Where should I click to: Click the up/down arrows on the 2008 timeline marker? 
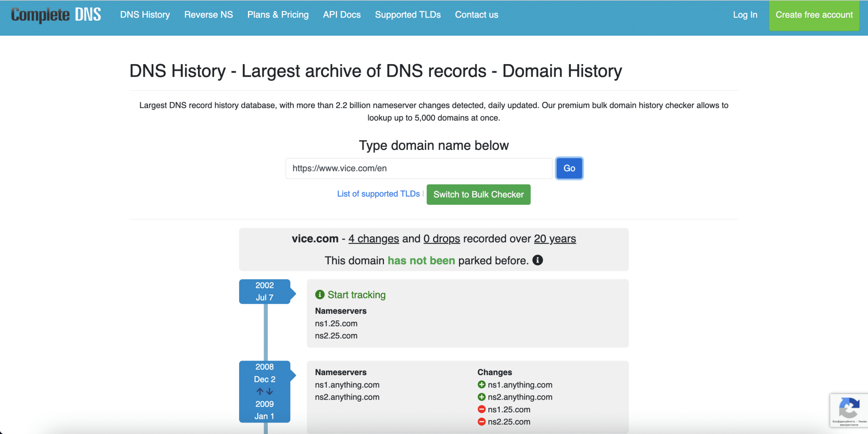pos(264,391)
